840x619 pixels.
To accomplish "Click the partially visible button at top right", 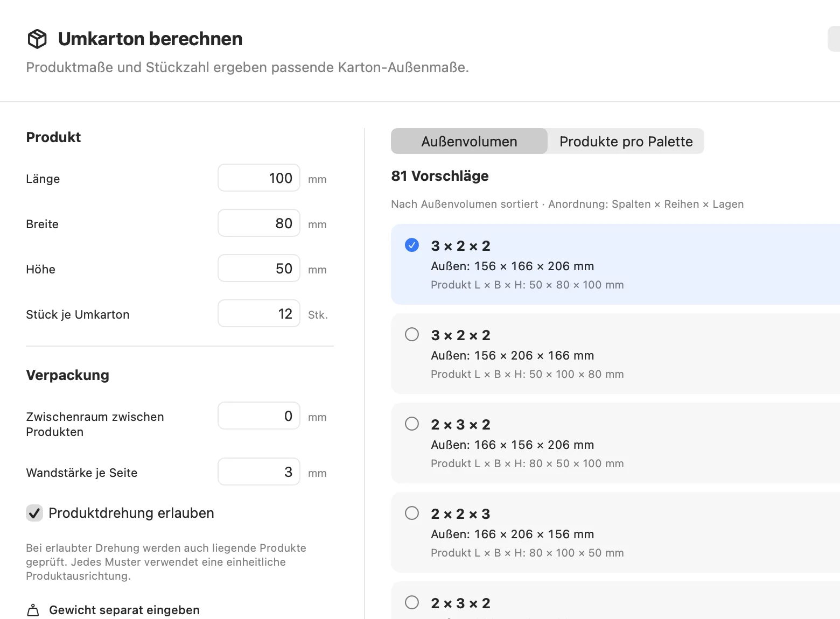I will (x=834, y=39).
